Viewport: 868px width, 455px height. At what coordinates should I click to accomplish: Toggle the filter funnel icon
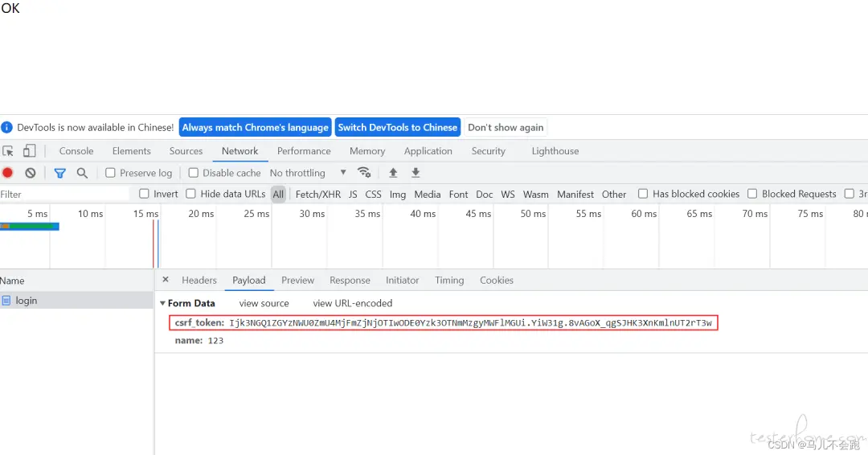coord(59,174)
